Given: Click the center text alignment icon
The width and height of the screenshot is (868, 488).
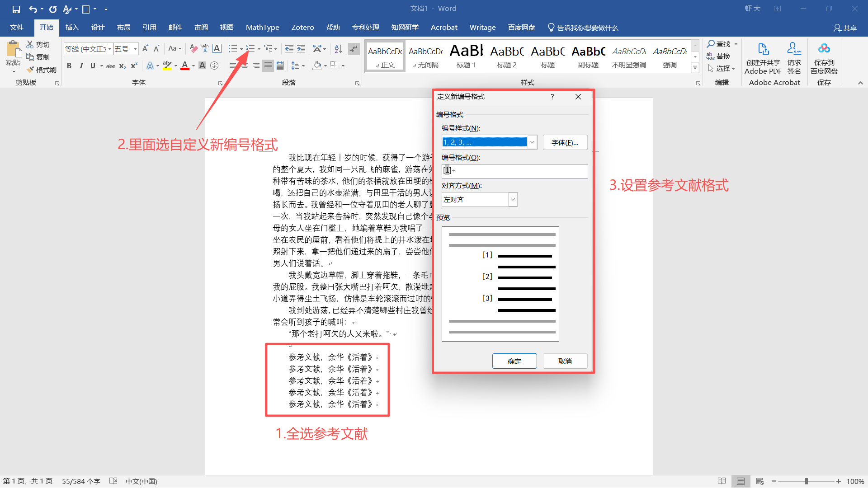Looking at the screenshot, I should pyautogui.click(x=245, y=66).
